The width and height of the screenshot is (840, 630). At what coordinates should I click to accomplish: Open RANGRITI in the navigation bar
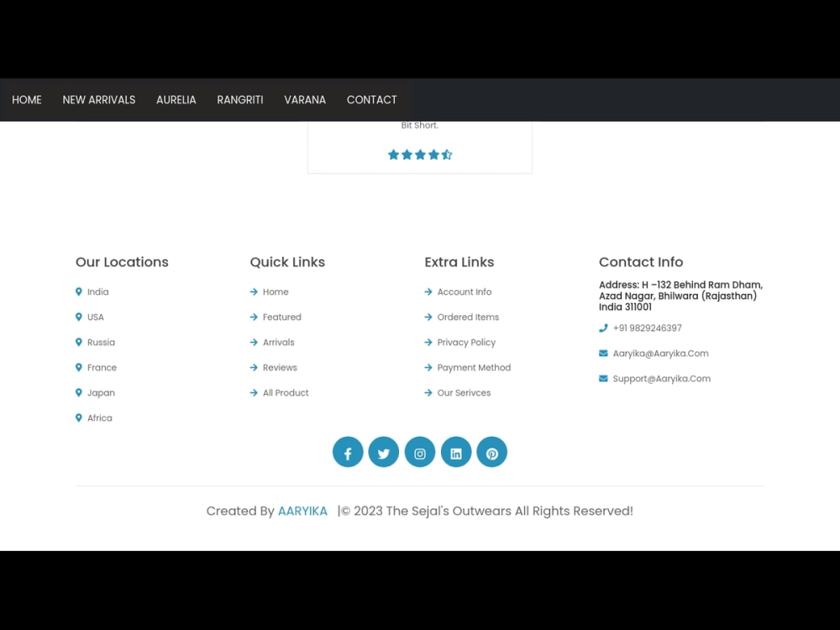(240, 100)
